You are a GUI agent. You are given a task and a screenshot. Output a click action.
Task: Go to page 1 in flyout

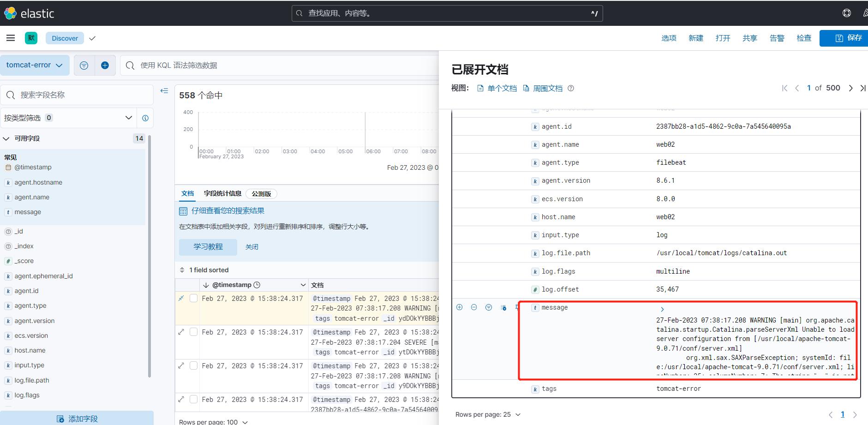tap(843, 414)
